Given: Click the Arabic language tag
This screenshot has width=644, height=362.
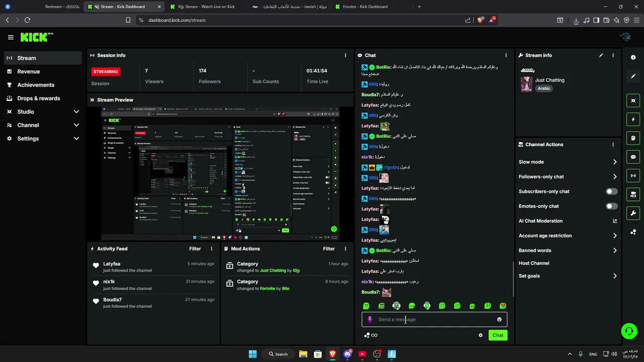Looking at the screenshot, I should (544, 88).
